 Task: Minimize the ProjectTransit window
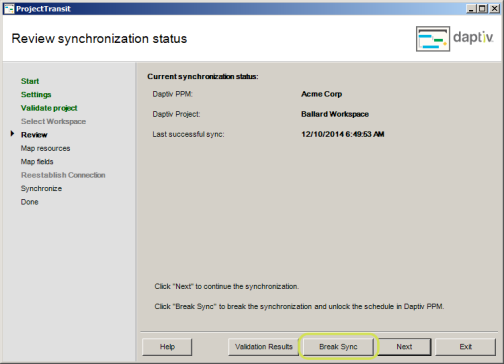coord(471,9)
